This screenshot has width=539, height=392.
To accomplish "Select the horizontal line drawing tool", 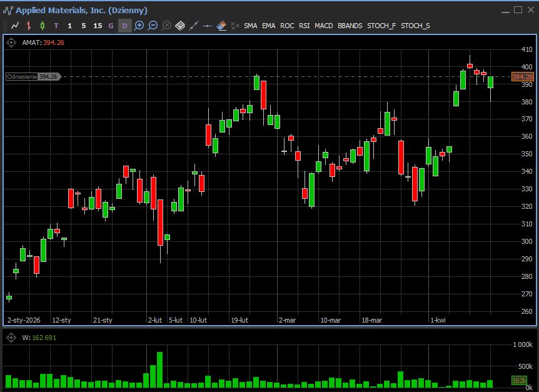I will 208,26.
